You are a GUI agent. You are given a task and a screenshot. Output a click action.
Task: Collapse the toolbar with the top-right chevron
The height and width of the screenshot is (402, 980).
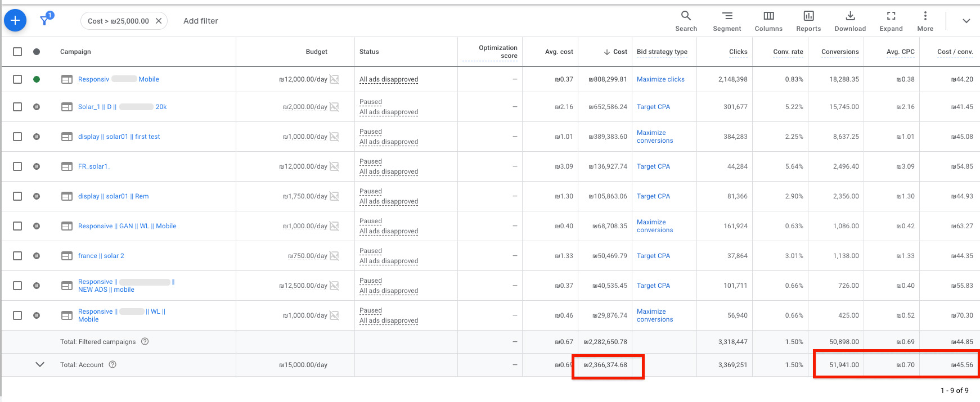pyautogui.click(x=966, y=21)
